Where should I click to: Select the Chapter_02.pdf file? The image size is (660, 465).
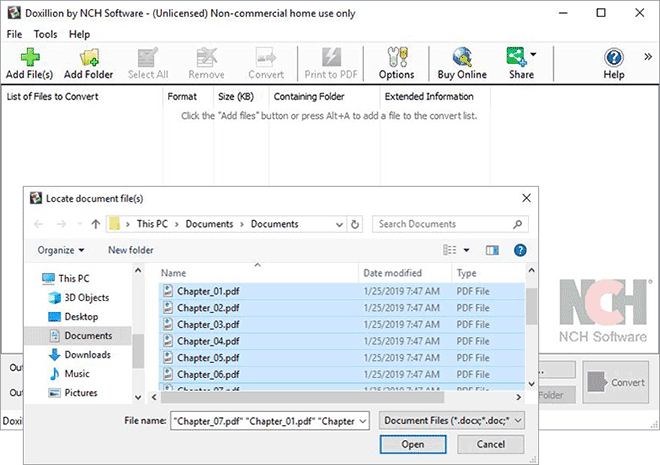pyautogui.click(x=342, y=308)
